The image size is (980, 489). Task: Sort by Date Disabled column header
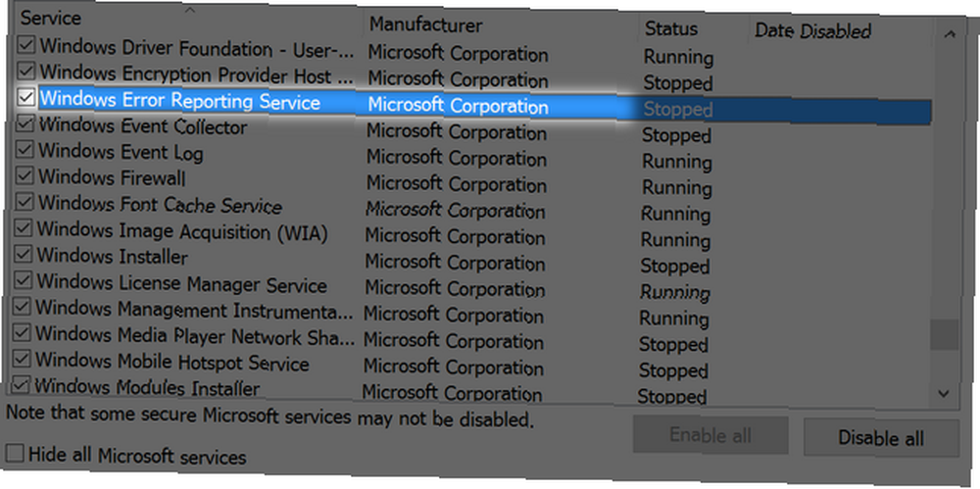841,30
